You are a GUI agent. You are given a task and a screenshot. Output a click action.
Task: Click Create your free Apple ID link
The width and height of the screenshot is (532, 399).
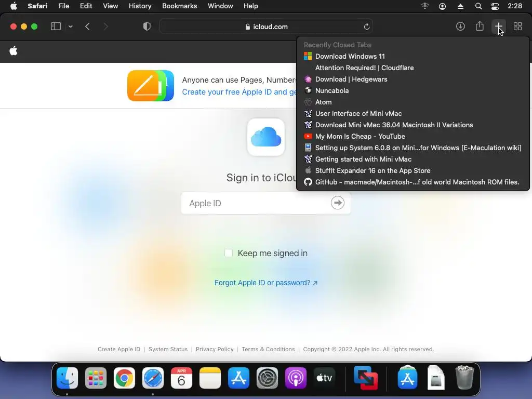[x=239, y=92]
